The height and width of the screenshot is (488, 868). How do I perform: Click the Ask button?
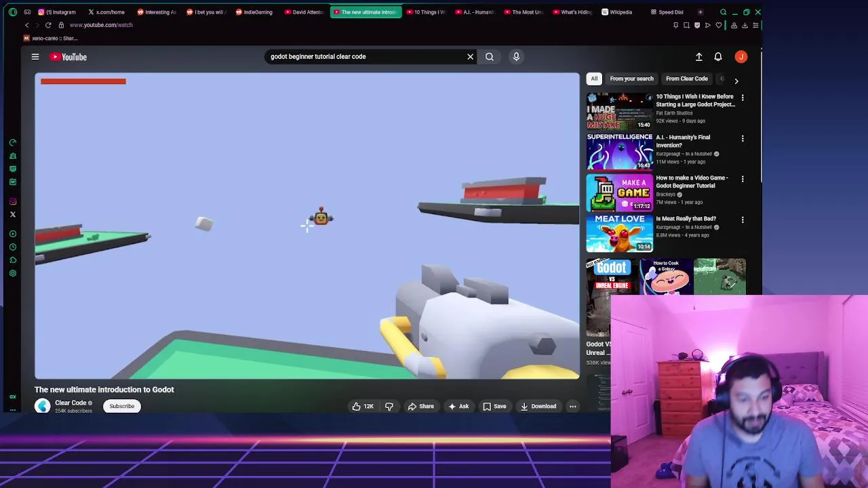click(x=458, y=407)
